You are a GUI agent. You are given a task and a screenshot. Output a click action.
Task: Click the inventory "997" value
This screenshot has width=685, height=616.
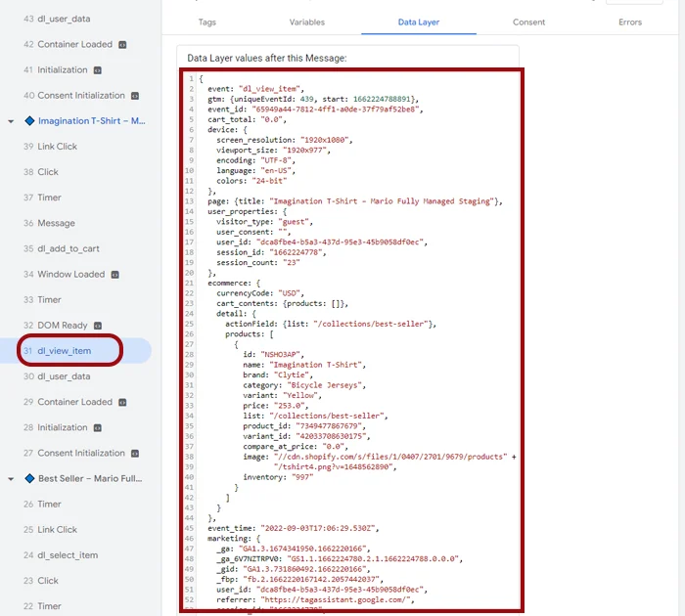click(x=302, y=477)
